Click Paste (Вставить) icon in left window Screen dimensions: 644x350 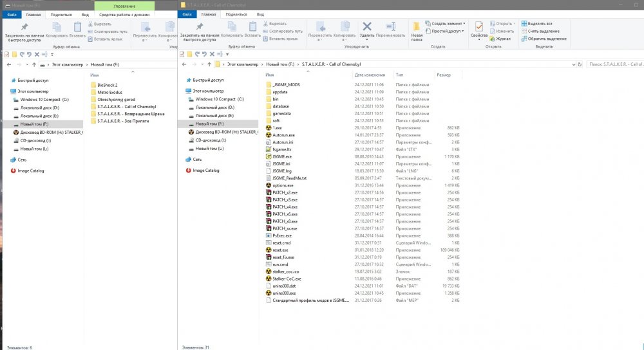pos(77,27)
